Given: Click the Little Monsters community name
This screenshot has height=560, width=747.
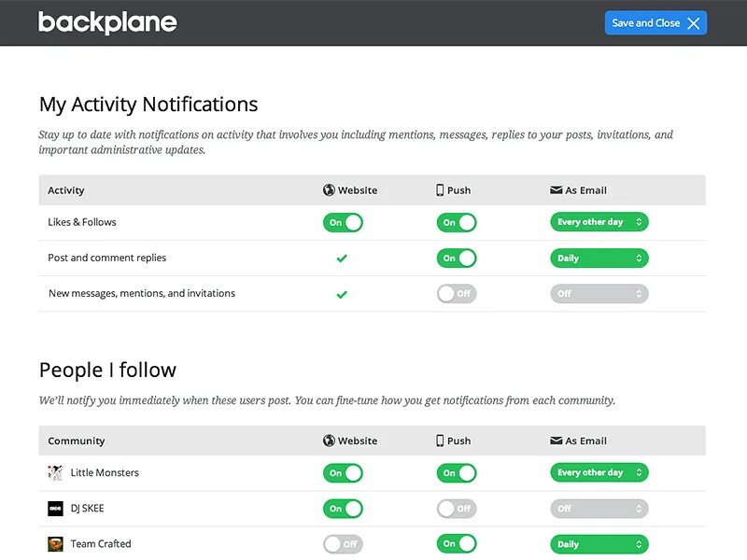Looking at the screenshot, I should pos(105,473).
